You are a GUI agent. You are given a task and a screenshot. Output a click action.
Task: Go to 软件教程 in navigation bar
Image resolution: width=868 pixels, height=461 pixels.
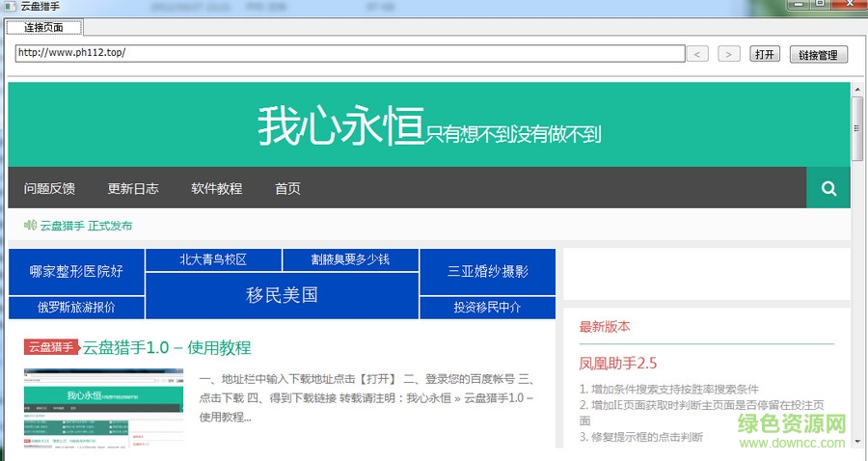pos(216,188)
